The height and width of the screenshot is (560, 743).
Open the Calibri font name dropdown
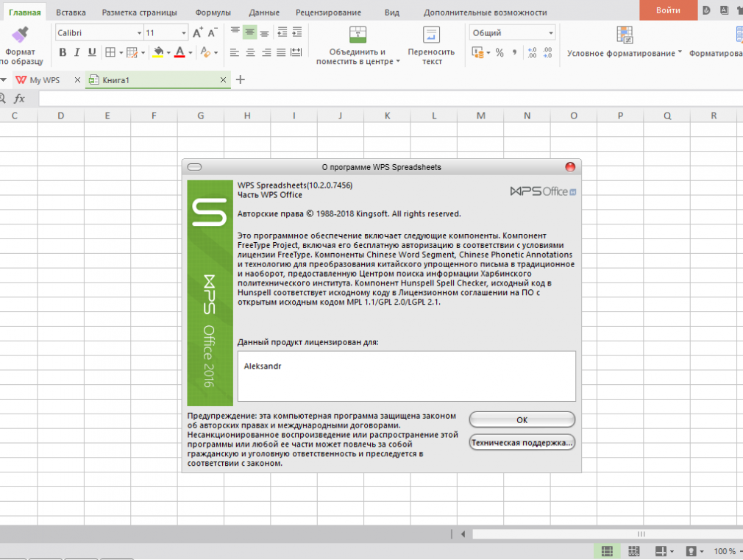(139, 33)
